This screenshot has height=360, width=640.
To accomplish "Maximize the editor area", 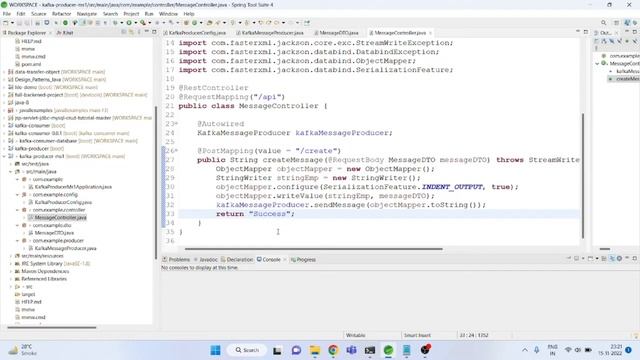I will point(586,31).
